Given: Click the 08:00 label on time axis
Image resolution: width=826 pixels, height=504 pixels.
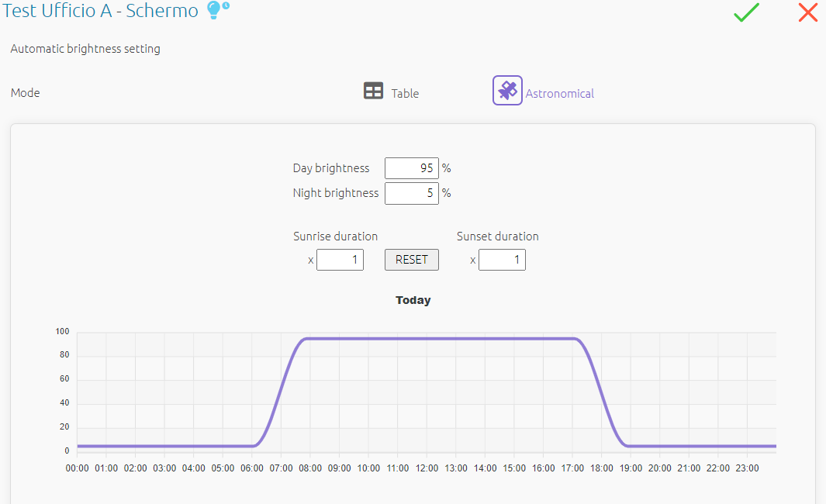Looking at the screenshot, I should coord(310,468).
